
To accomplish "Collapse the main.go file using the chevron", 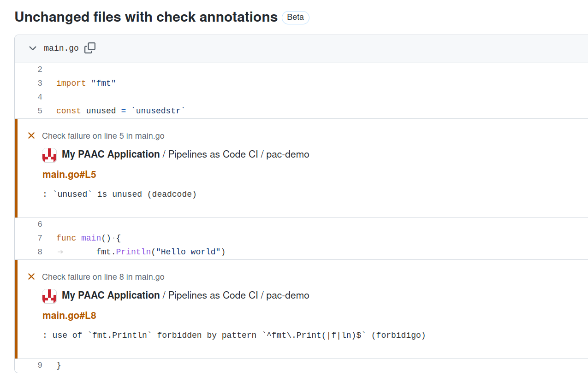I will point(32,48).
